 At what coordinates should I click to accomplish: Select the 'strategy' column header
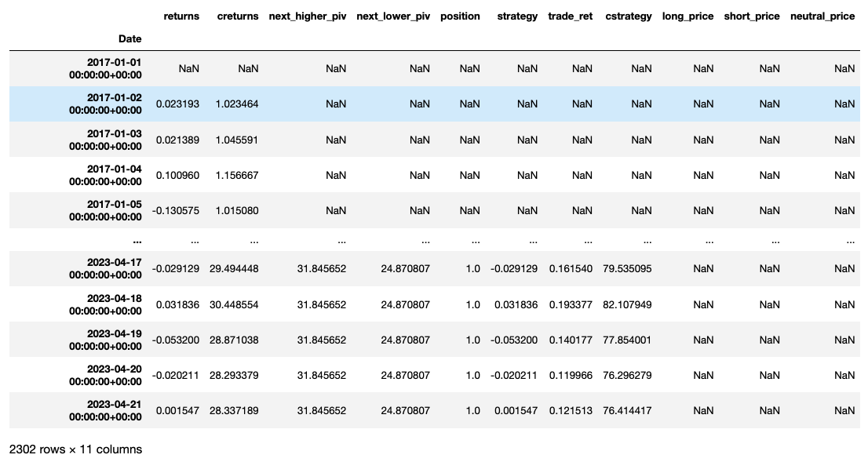point(517,16)
